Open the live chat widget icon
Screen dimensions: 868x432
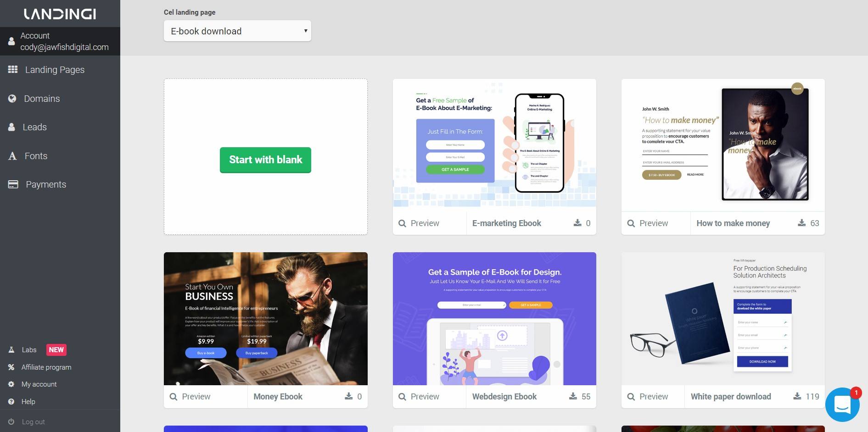point(842,404)
